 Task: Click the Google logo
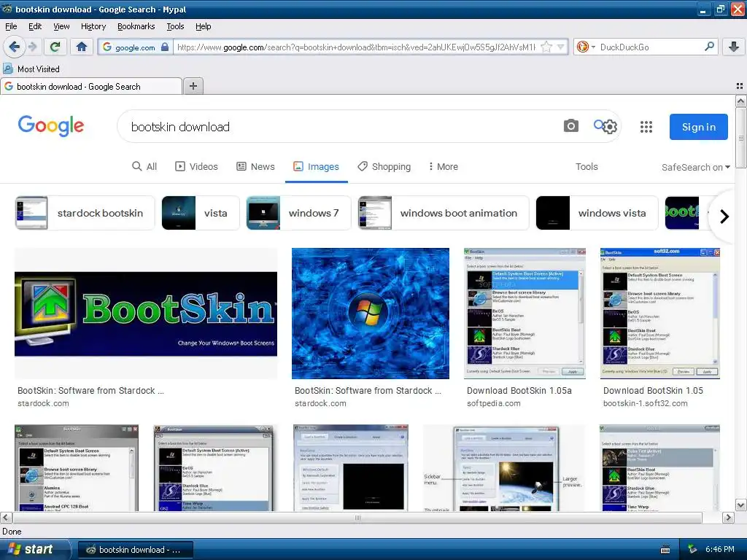(x=51, y=125)
